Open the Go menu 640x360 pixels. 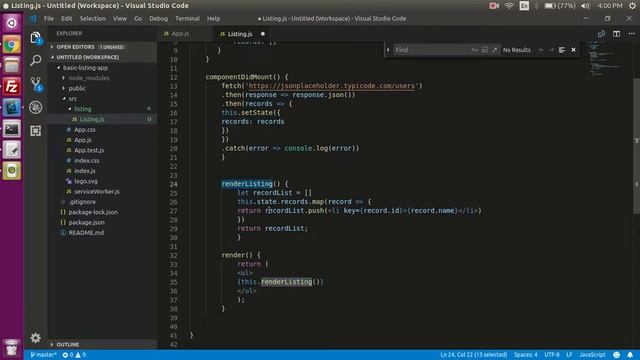click(138, 18)
